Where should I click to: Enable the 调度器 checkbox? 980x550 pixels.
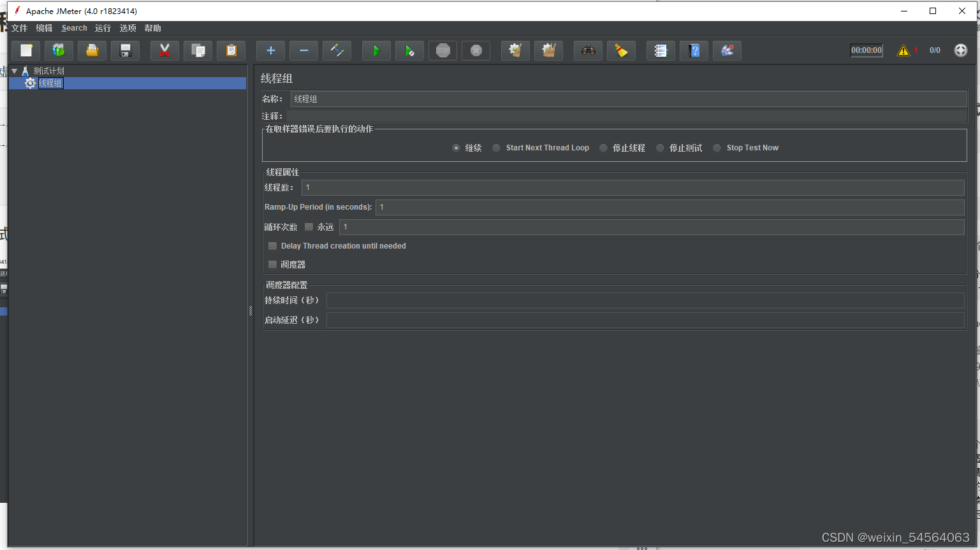[x=273, y=264]
